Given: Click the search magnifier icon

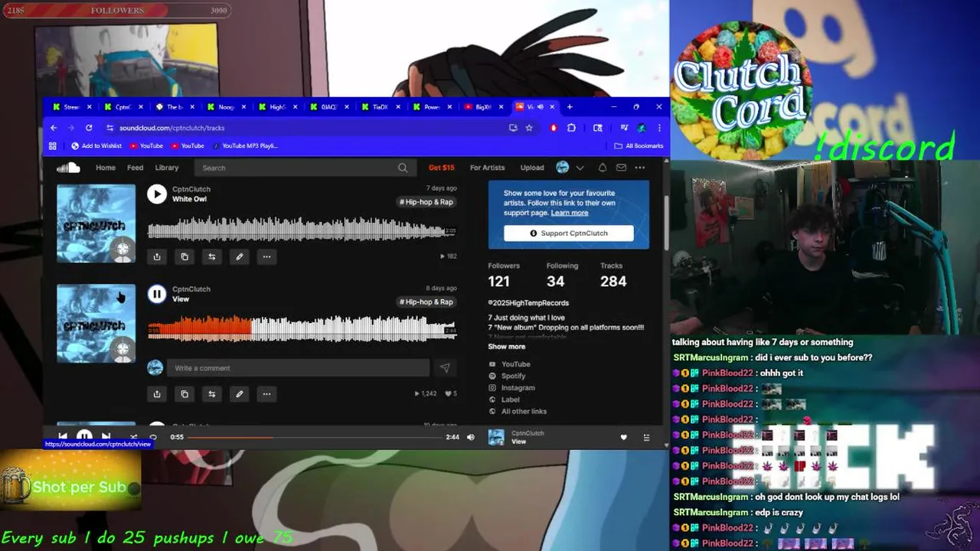Looking at the screenshot, I should point(403,168).
